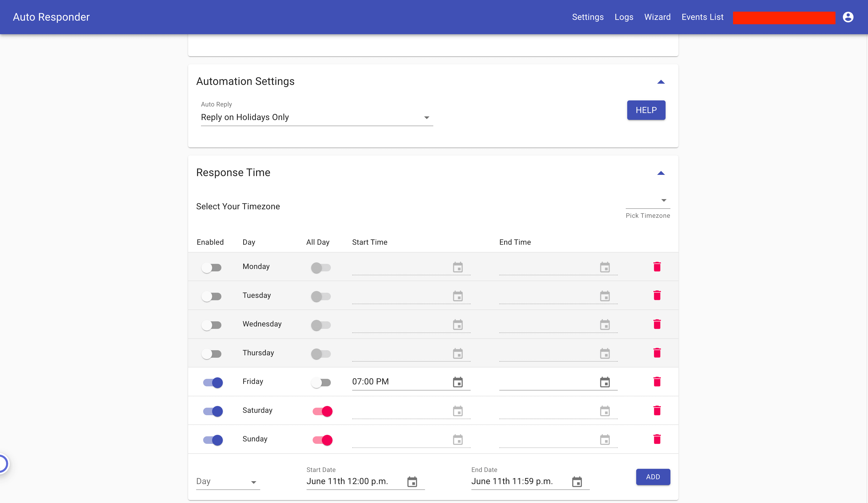Open Logs from the top navigation
The height and width of the screenshot is (503, 868).
(624, 17)
